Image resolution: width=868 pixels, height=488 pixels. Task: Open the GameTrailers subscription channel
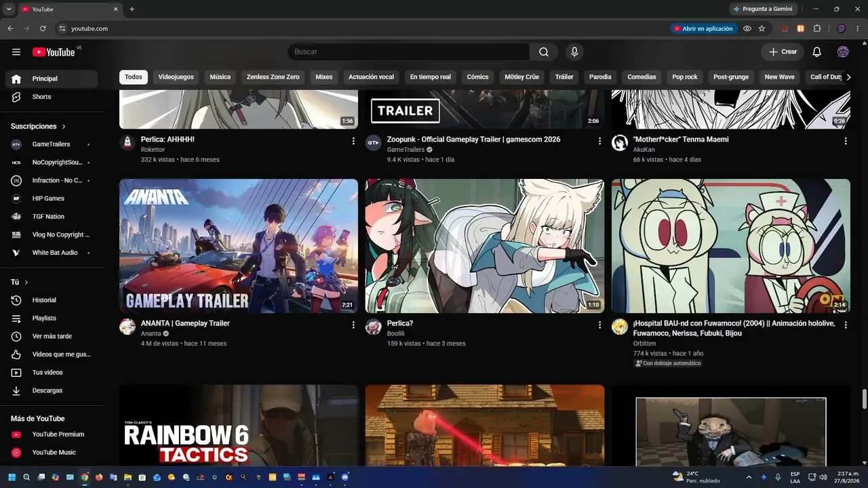coord(52,144)
